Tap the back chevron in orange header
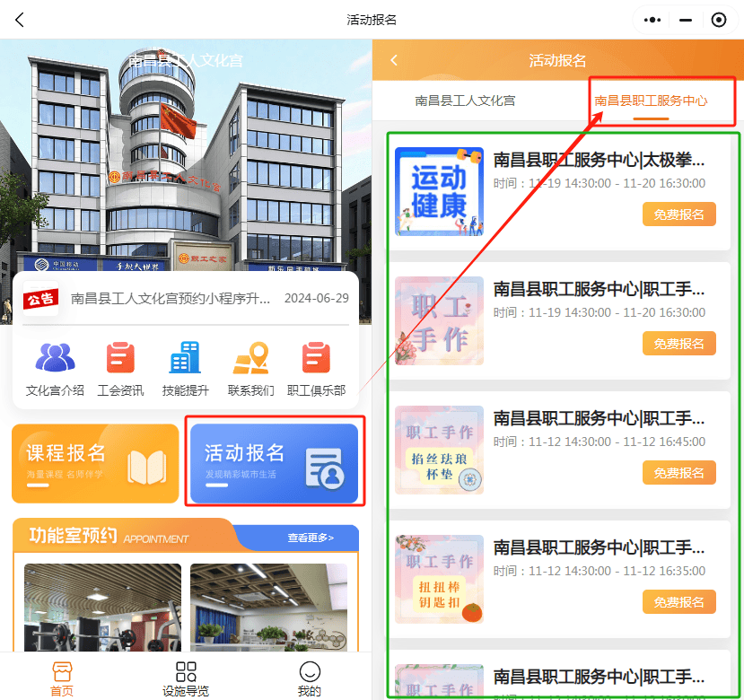The width and height of the screenshot is (744, 700). pos(393,60)
